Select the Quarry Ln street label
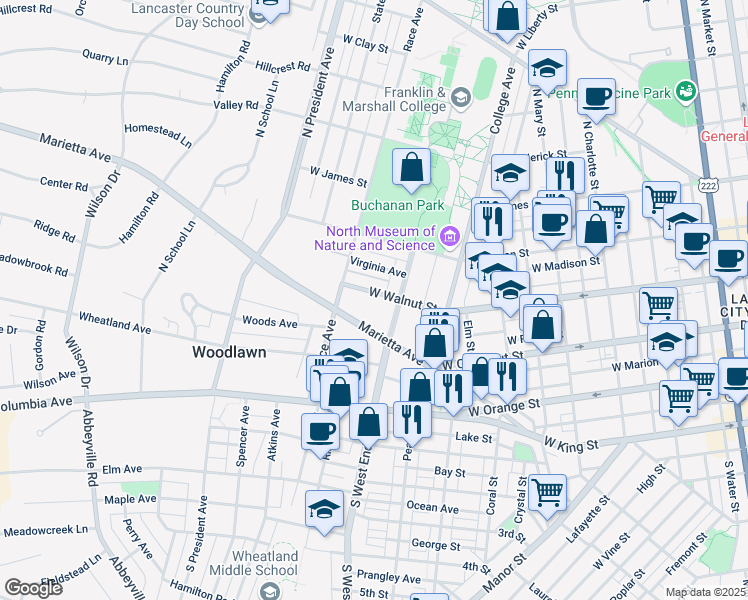The width and height of the screenshot is (748, 600). tap(105, 57)
